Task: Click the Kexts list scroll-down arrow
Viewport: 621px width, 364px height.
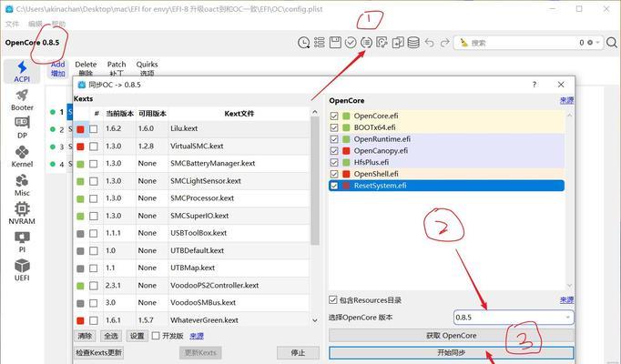Action: (x=315, y=320)
